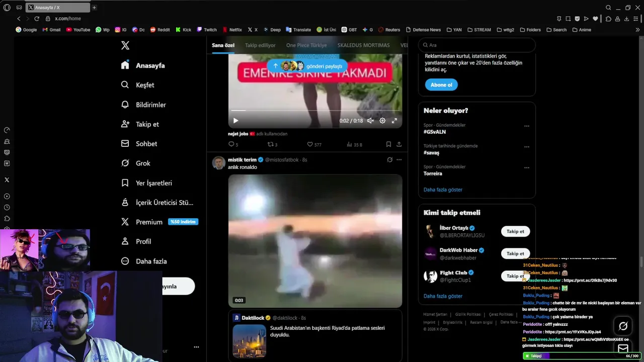Open more options for #GSvALN trend

527,126
